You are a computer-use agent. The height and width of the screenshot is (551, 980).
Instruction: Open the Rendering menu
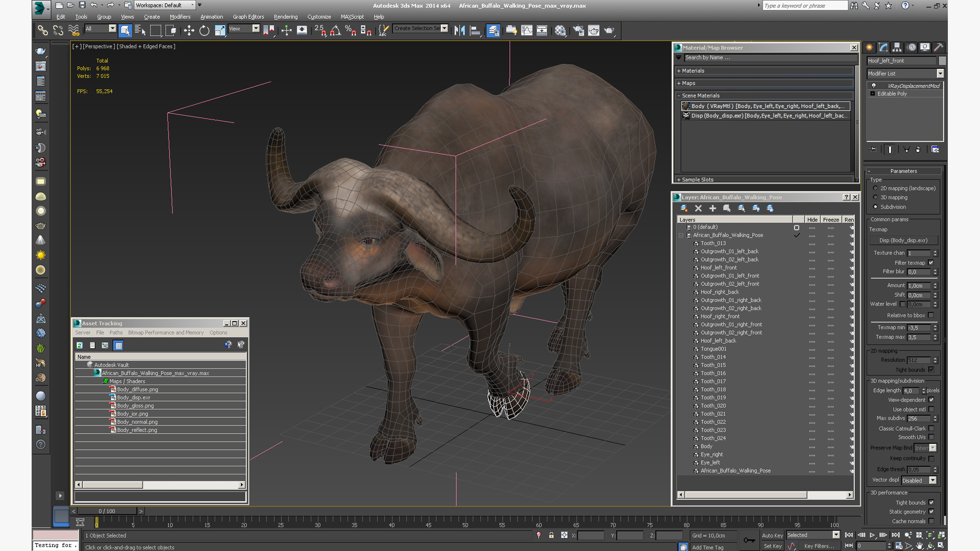pos(285,17)
